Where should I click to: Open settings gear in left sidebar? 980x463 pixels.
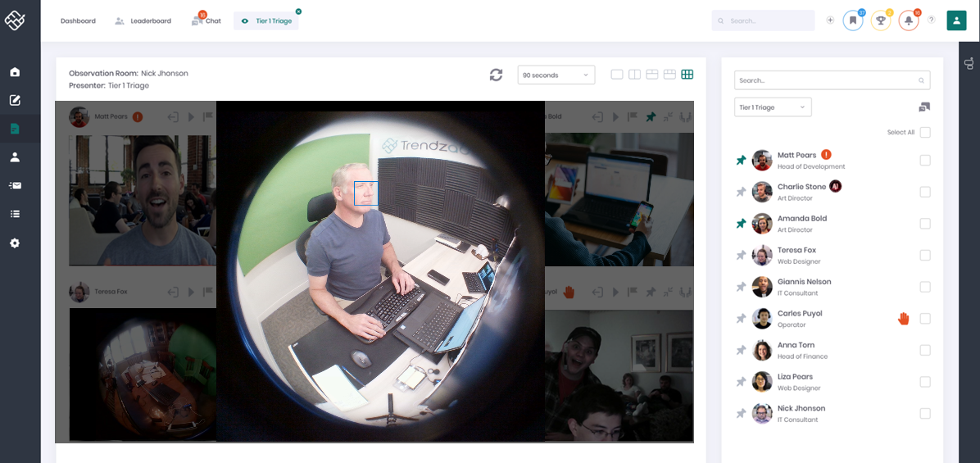coord(15,243)
